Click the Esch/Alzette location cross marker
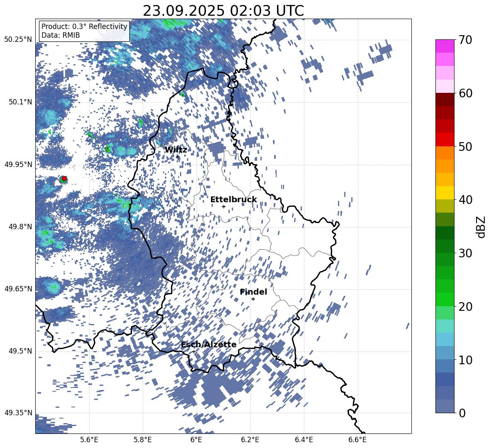The image size is (491, 448). 194,351
